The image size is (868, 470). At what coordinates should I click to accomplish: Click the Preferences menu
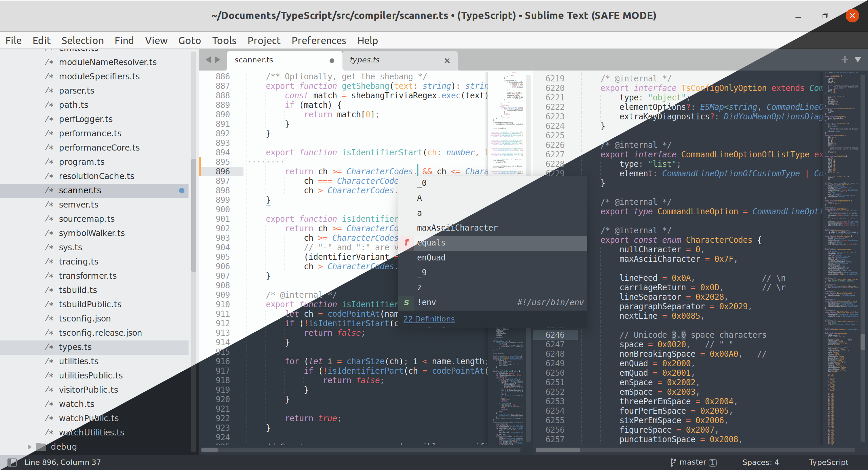click(x=319, y=40)
